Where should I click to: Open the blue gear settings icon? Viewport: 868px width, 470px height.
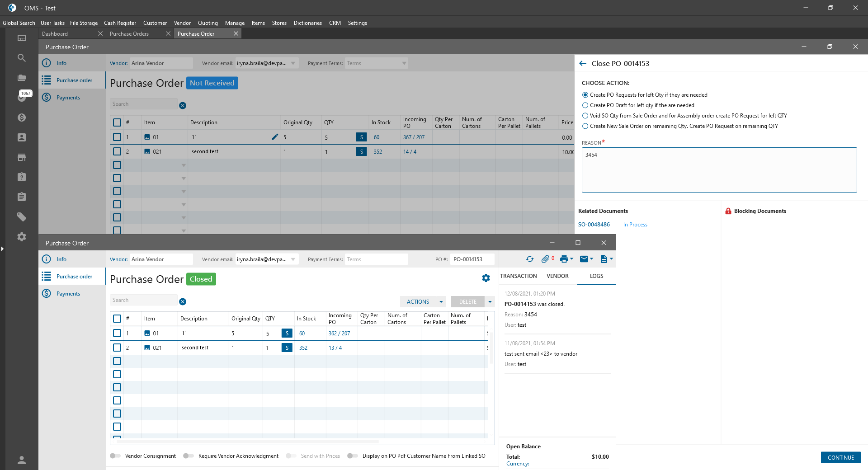click(x=486, y=278)
